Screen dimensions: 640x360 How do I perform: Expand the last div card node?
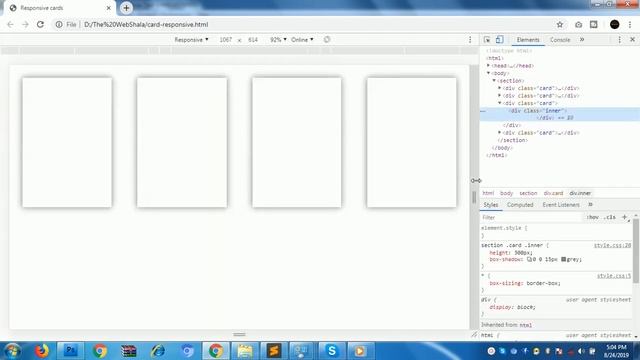pos(500,133)
